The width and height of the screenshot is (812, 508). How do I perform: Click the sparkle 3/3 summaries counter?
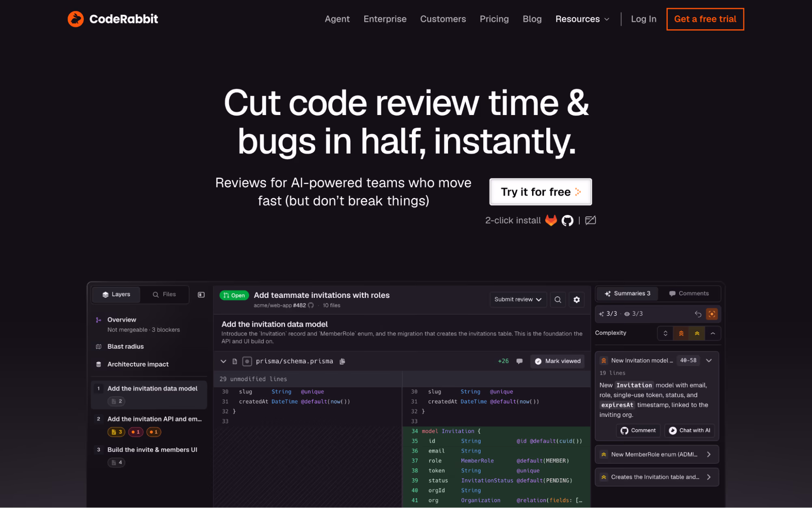pos(608,314)
